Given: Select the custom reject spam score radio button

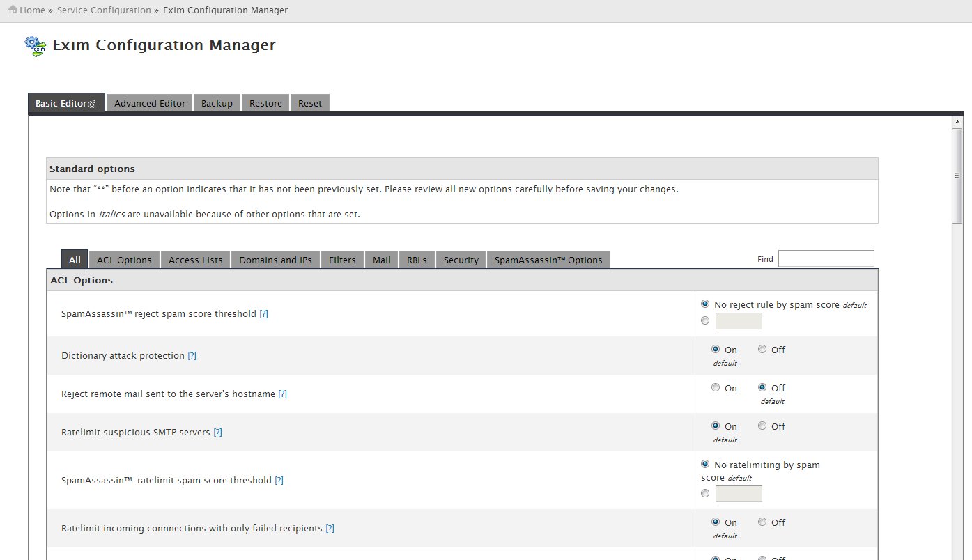Looking at the screenshot, I should (705, 321).
